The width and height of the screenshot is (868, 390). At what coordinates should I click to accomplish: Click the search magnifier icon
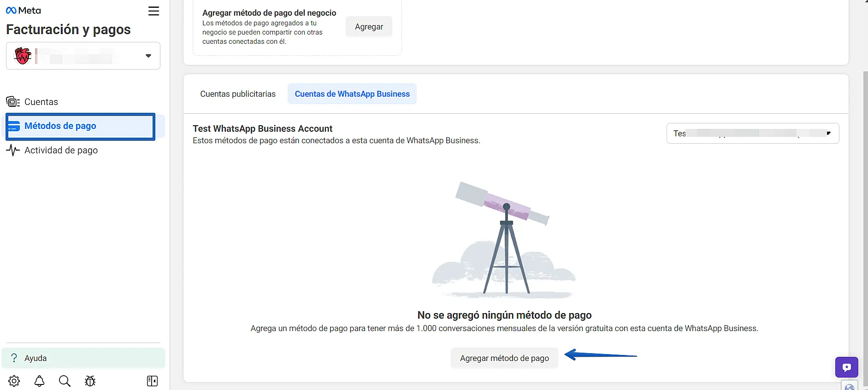[65, 381]
